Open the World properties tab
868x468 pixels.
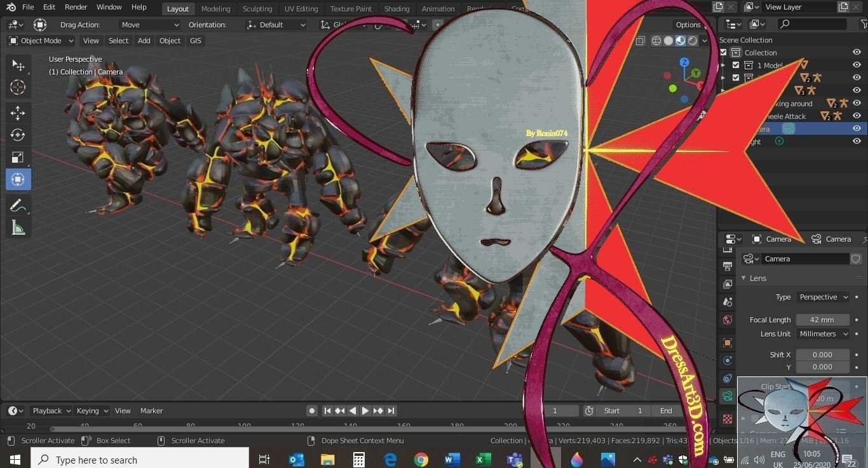coord(728,320)
